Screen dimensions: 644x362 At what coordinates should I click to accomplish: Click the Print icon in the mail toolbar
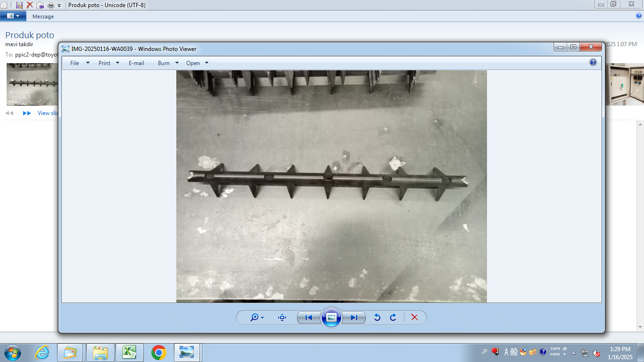pyautogui.click(x=51, y=5)
